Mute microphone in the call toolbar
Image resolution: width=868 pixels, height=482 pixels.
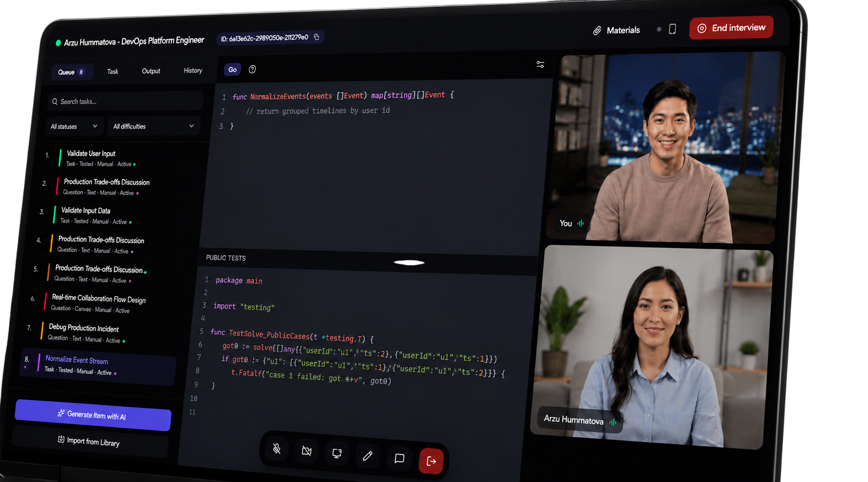[x=277, y=448]
